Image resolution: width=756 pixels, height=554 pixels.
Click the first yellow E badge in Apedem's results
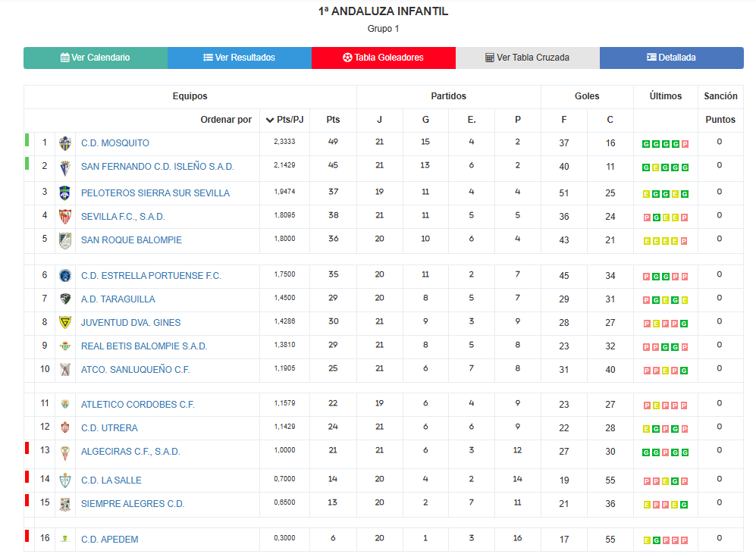[647, 540]
